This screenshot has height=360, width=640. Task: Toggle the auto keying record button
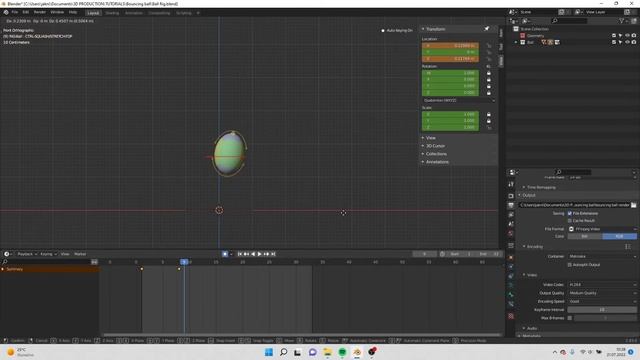[225, 254]
